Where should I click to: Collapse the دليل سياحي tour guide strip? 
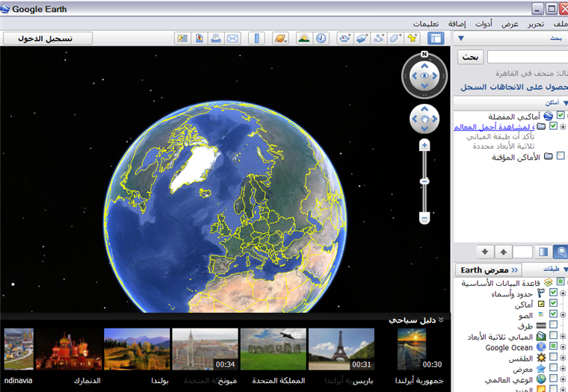[x=441, y=320]
